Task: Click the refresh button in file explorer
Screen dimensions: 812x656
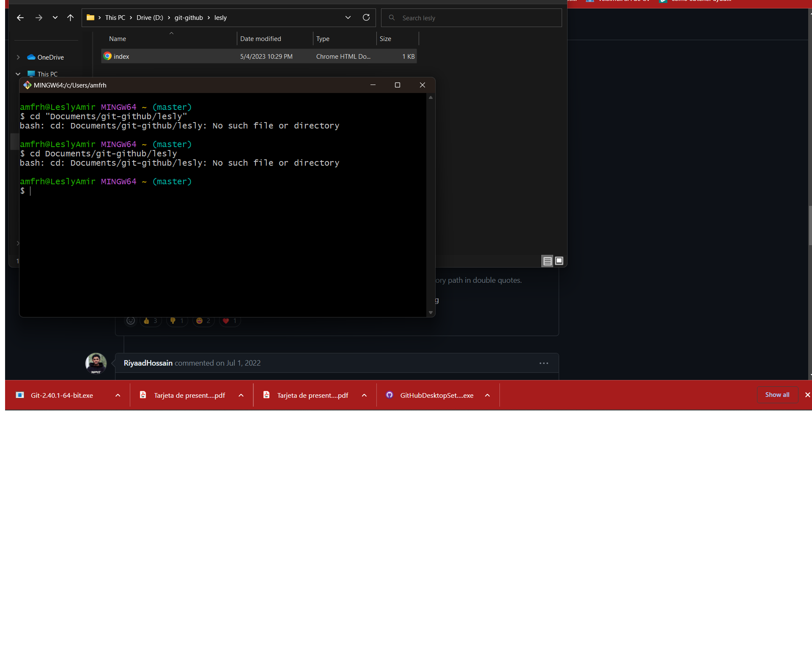Action: [367, 17]
